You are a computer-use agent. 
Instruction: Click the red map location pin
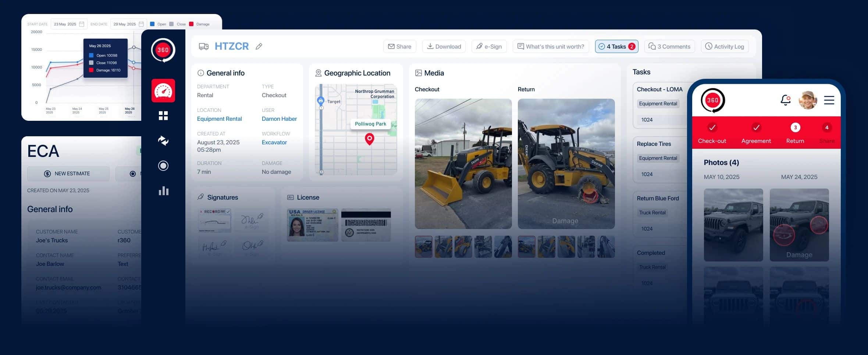pos(369,139)
